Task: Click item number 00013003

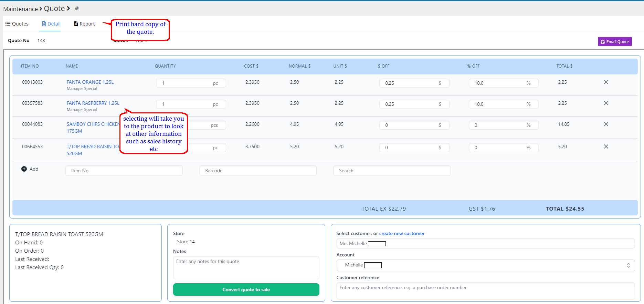Action: (x=32, y=82)
